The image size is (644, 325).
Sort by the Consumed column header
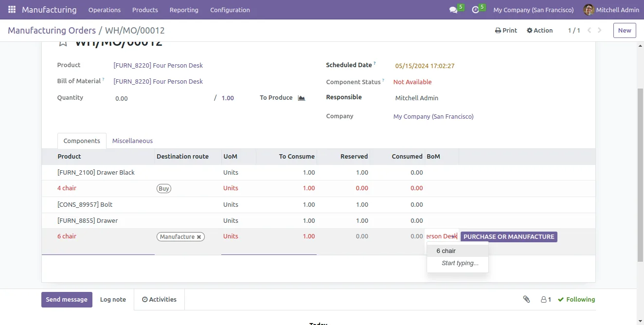click(397, 156)
